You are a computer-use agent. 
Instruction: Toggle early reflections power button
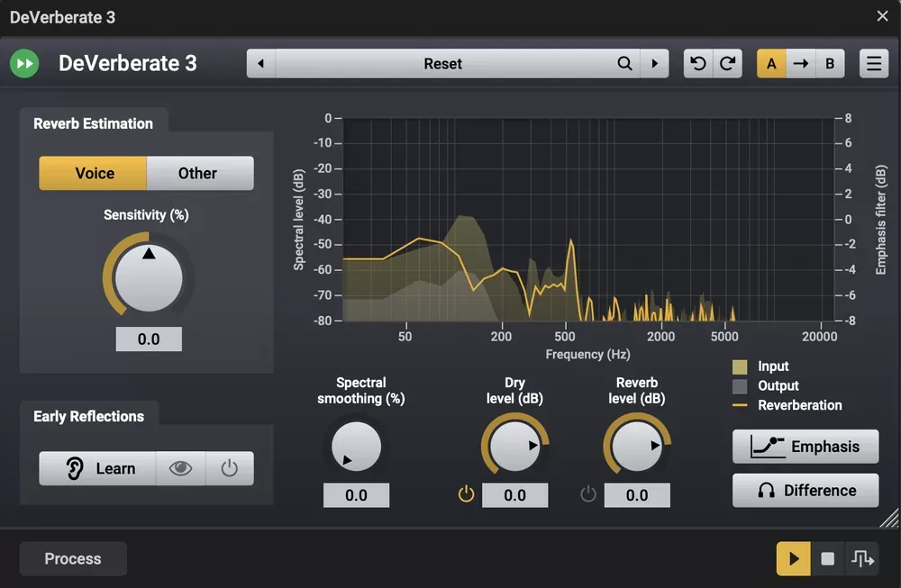[229, 468]
